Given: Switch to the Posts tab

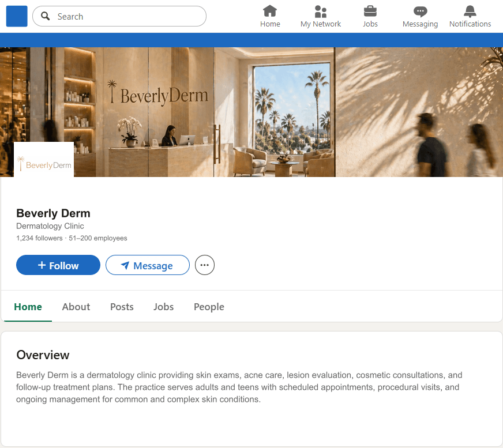Looking at the screenshot, I should pos(122,307).
